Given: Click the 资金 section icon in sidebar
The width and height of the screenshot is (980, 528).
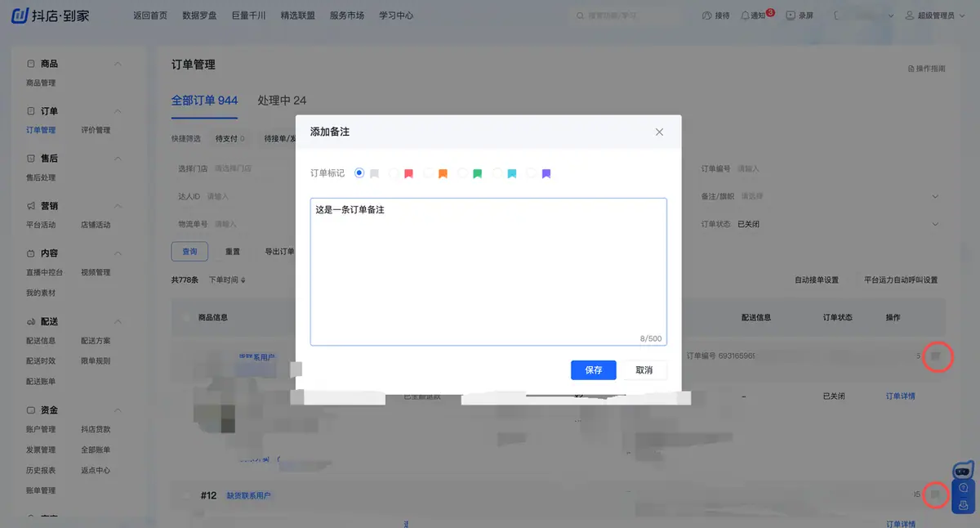Looking at the screenshot, I should coord(31,410).
